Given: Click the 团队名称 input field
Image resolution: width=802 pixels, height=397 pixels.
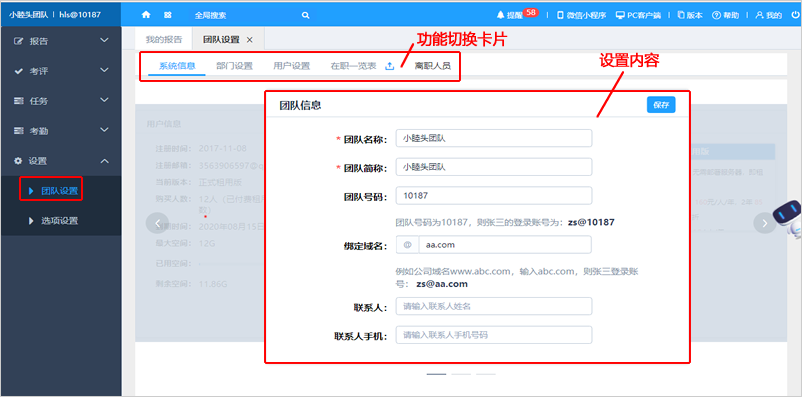Looking at the screenshot, I should pos(494,138).
